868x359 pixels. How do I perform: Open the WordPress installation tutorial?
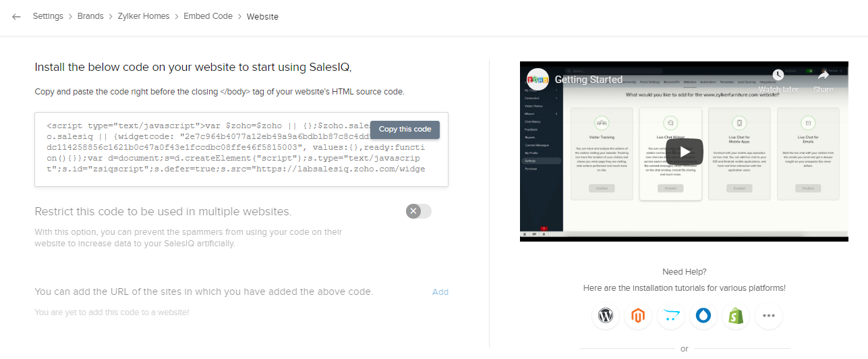606,316
